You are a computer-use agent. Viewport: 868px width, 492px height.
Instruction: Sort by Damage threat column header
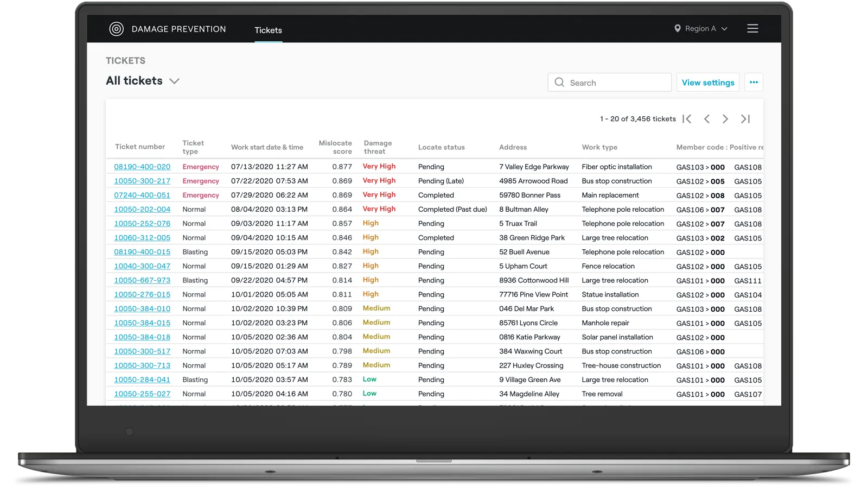click(x=378, y=147)
